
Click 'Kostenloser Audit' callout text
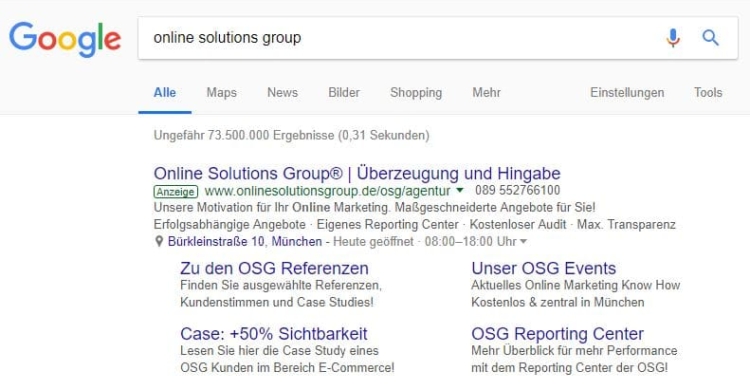coord(518,224)
